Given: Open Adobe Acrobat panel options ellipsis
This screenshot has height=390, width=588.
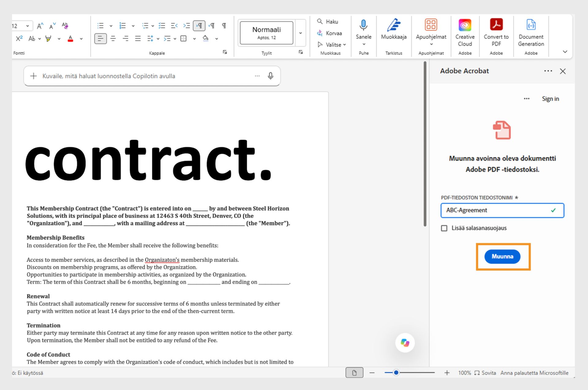Looking at the screenshot, I should [548, 71].
